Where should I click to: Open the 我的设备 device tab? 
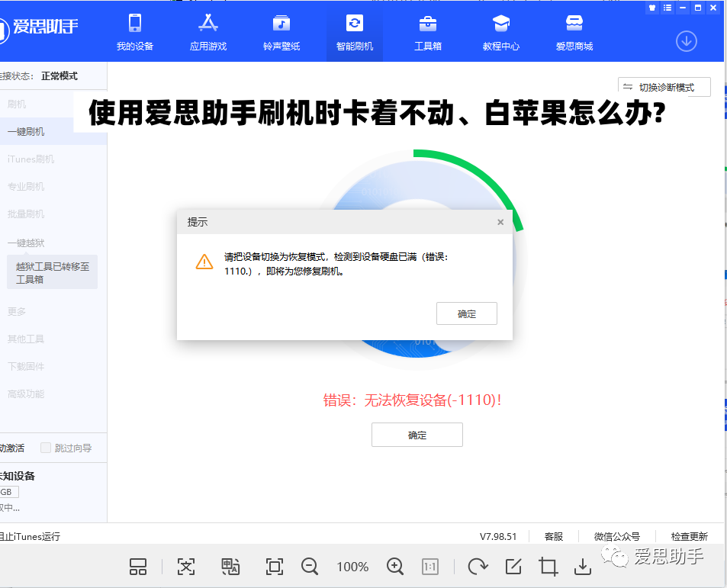[x=135, y=33]
